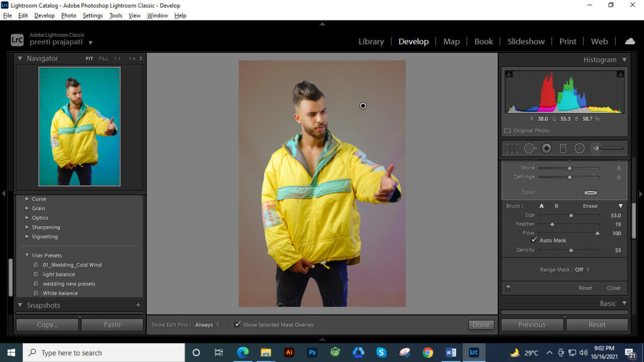Click the cloud sync icon

(629, 41)
